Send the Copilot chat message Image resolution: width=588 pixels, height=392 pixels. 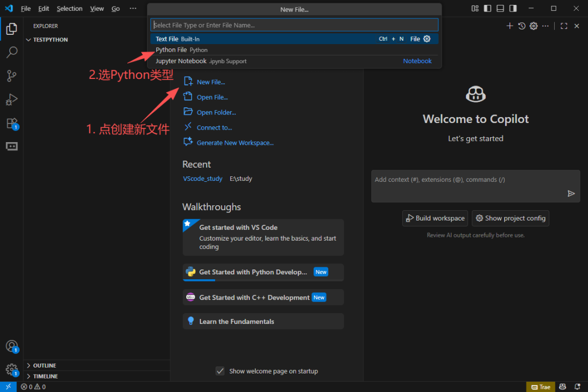571,194
